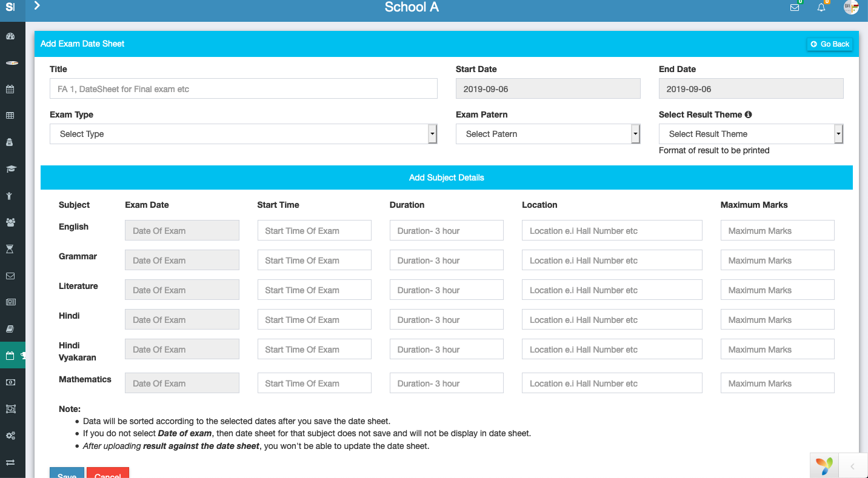Viewport: 868px width, 478px height.
Task: Expand the Select Result Theme dropdown
Action: pyautogui.click(x=750, y=134)
